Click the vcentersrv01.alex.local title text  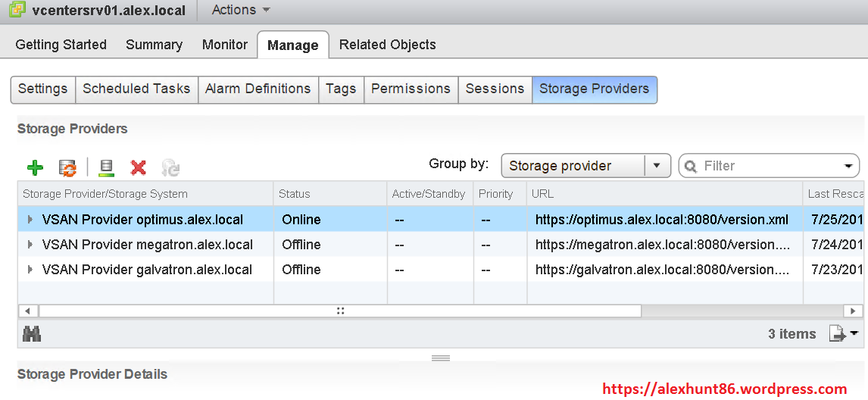tap(109, 11)
